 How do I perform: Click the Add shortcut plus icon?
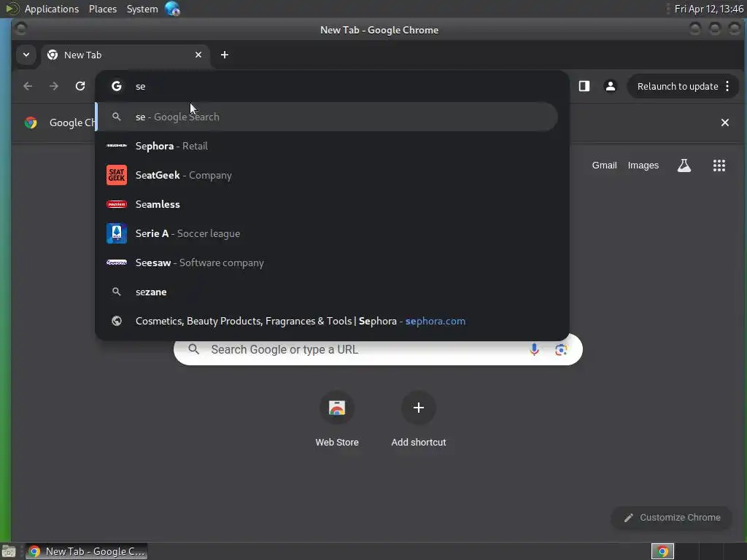coord(418,408)
